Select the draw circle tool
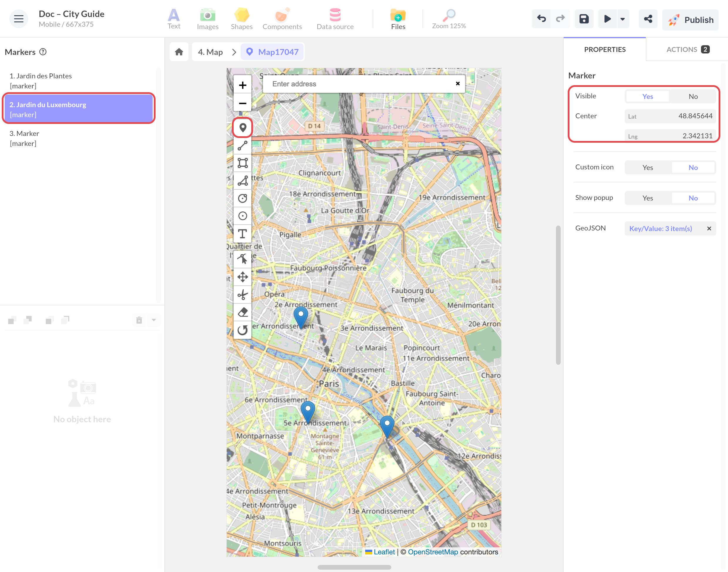Viewport: 728px width, 572px height. 243,198
